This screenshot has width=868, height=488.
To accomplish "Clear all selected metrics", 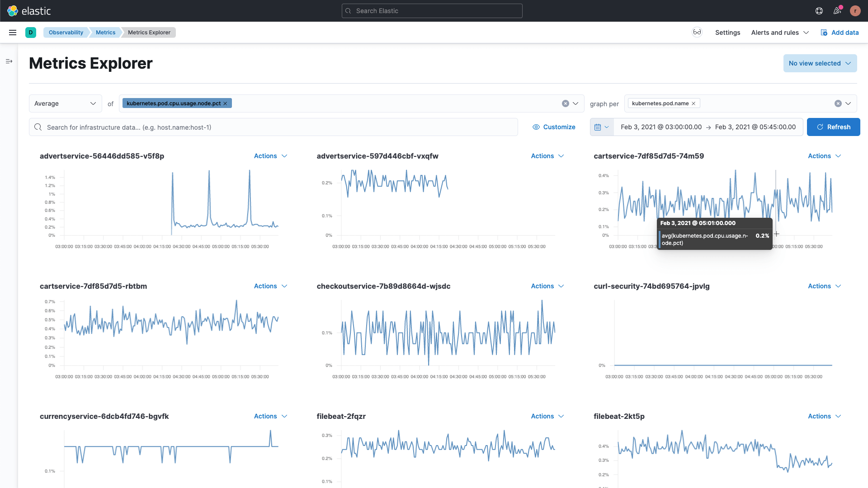I will 566,103.
